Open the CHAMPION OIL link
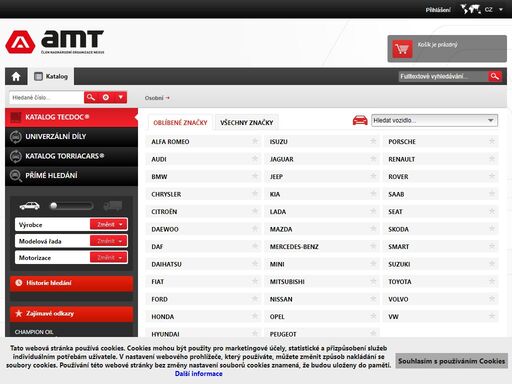 click(x=34, y=332)
